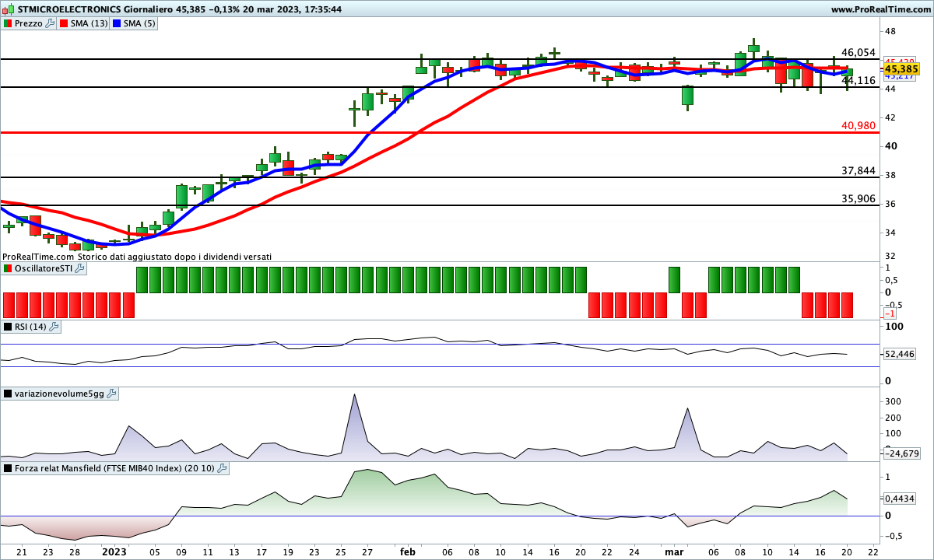The width and height of the screenshot is (934, 560).
Task: Open Forza relat Mansfield settings wrench
Action: click(x=222, y=468)
